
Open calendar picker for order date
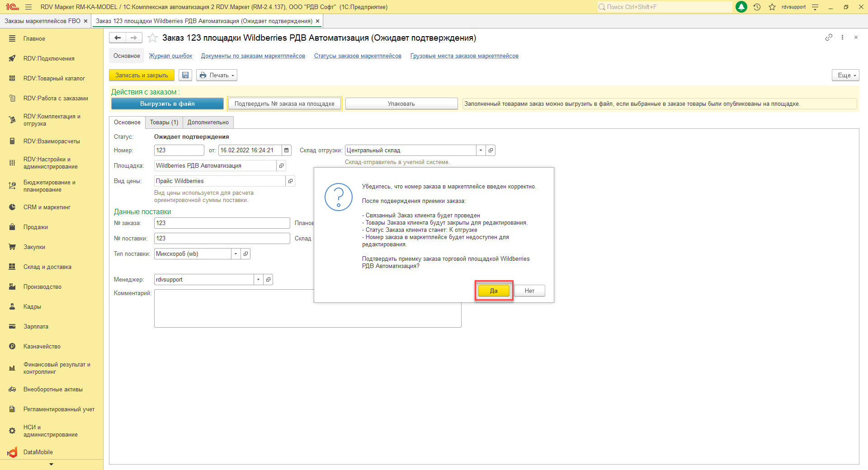coord(287,150)
